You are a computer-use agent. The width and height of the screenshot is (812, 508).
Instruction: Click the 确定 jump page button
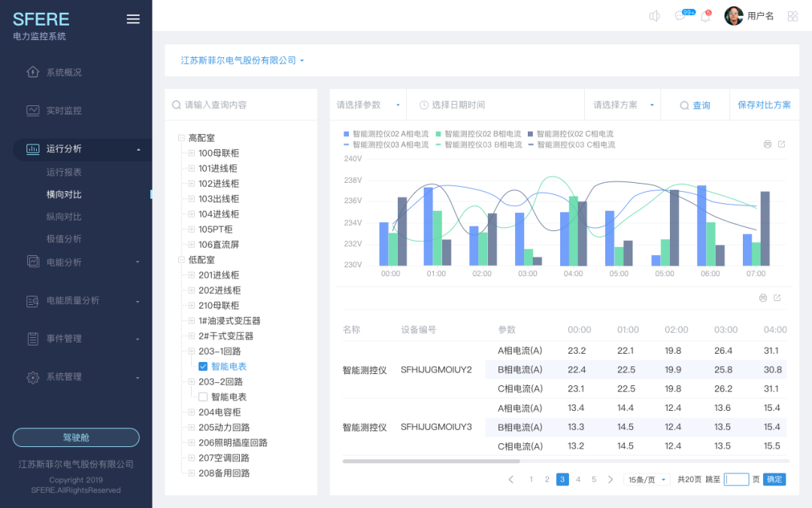pyautogui.click(x=774, y=479)
